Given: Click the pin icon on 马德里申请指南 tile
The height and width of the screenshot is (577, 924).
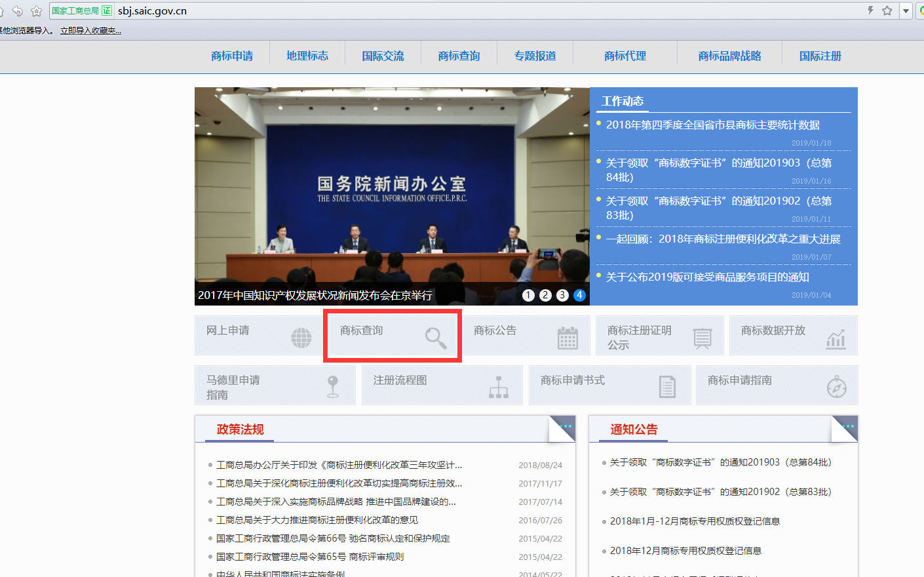Looking at the screenshot, I should pos(333,387).
